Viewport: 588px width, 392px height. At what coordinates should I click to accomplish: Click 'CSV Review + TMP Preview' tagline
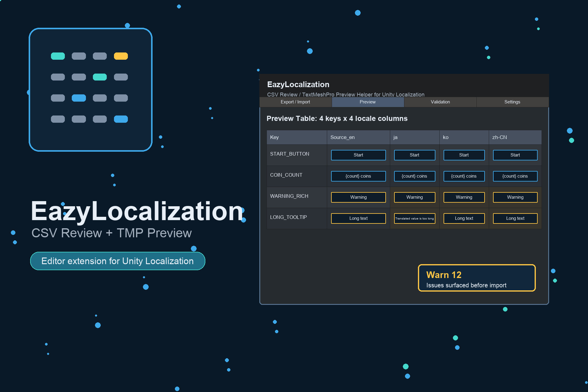pyautogui.click(x=112, y=233)
